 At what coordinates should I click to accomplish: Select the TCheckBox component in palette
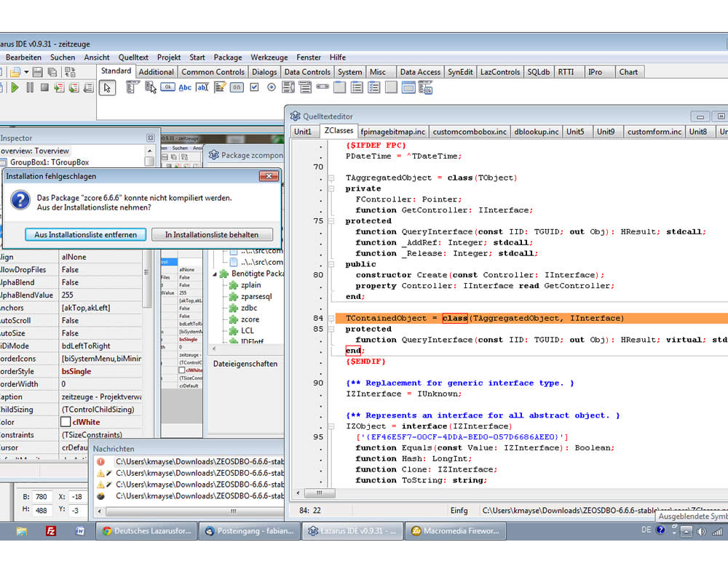[254, 87]
